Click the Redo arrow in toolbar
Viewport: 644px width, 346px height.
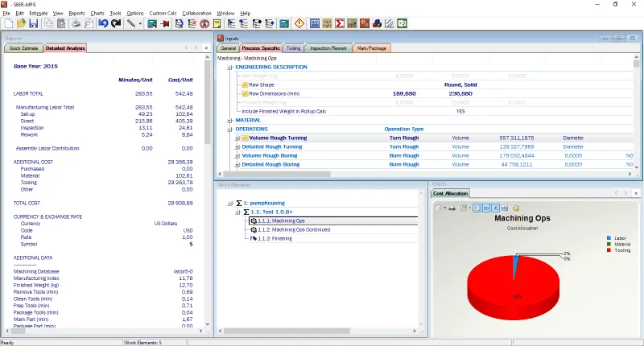[116, 23]
